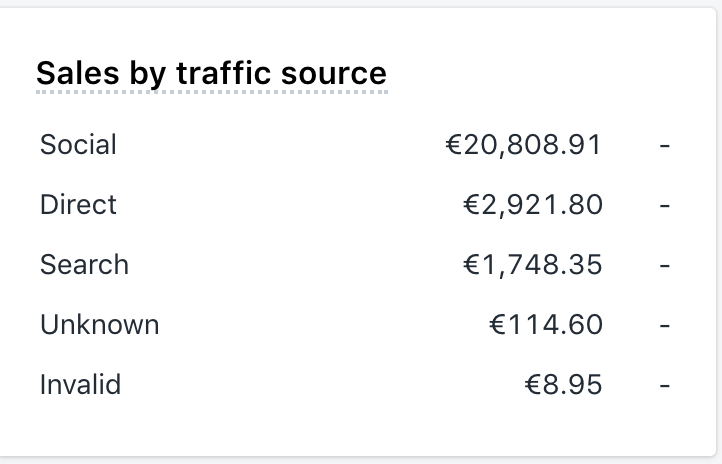This screenshot has height=464, width=722.
Task: Click the dash change indicator for Direct
Action: 664,206
